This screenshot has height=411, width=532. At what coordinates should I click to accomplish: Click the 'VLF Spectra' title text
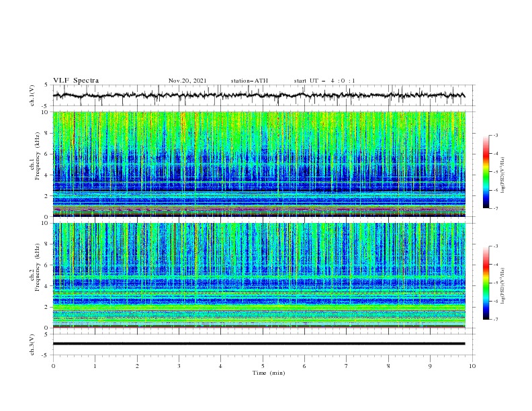coord(76,81)
